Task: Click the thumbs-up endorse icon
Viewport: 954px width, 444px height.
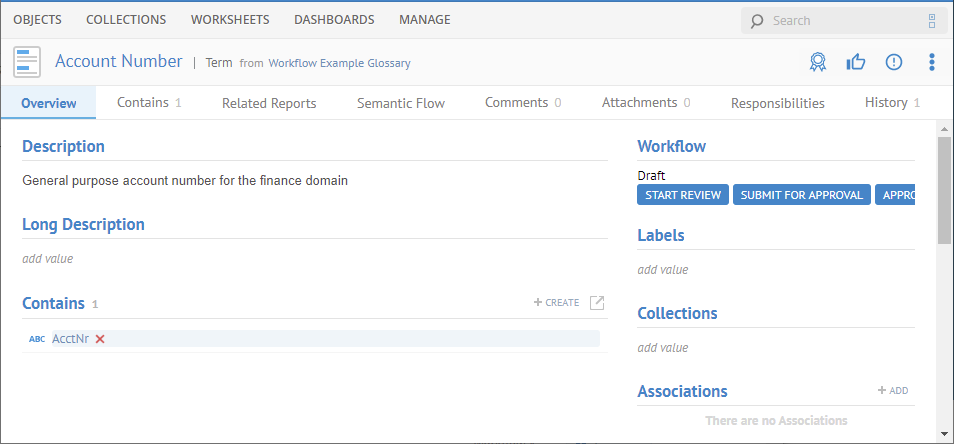Action: point(856,62)
